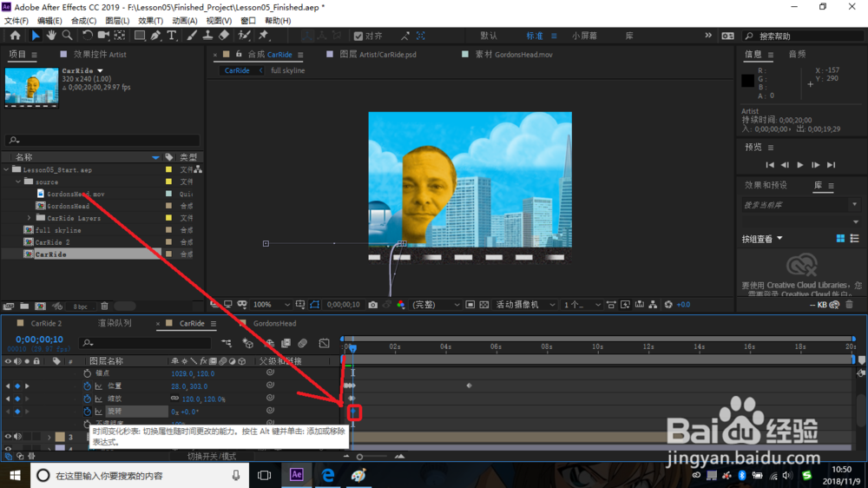This screenshot has width=868, height=488.
Task: Take a snapshot with camera icon
Action: [x=373, y=305]
